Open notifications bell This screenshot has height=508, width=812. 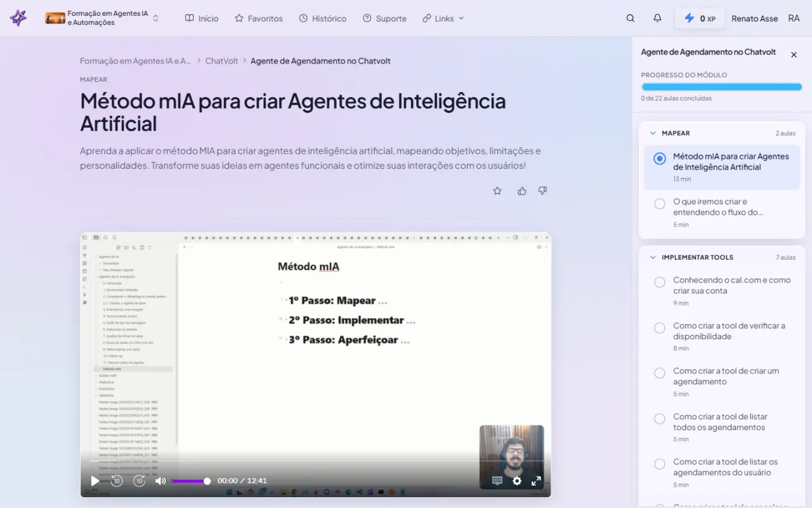[x=657, y=18]
